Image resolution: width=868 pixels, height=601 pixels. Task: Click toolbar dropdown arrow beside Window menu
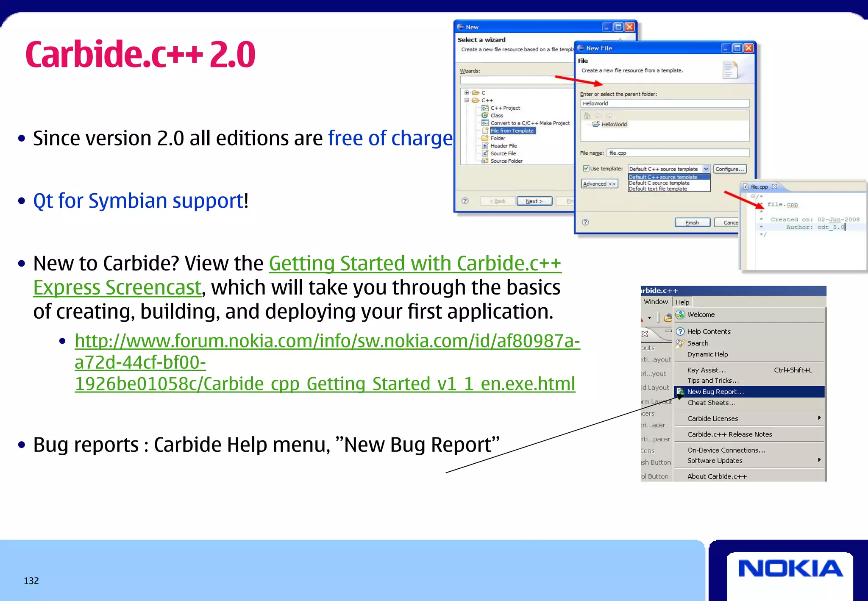pyautogui.click(x=649, y=318)
